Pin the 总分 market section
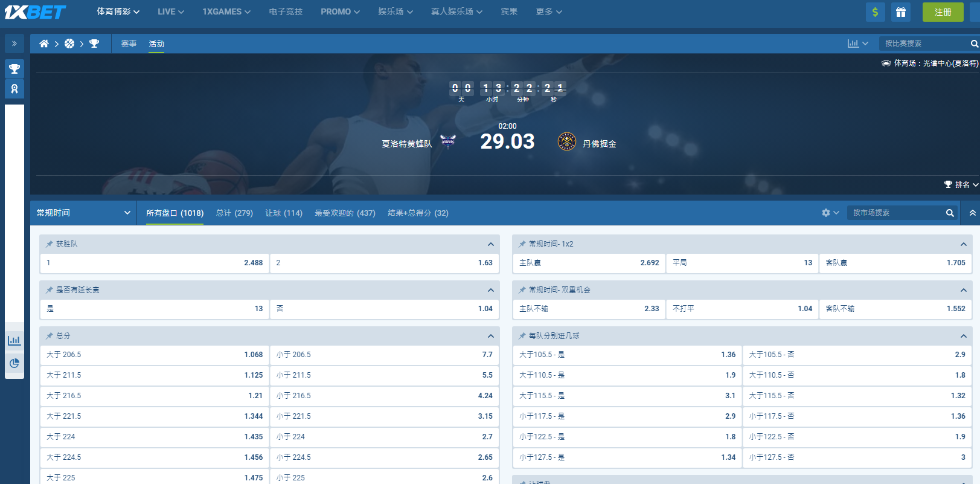 pyautogui.click(x=50, y=336)
